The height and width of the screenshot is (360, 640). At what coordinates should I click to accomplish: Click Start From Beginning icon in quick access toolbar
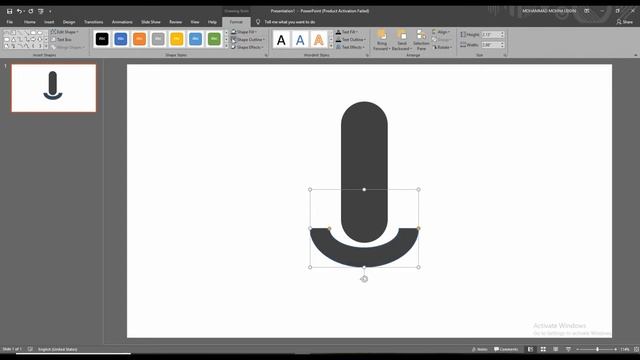click(x=41, y=11)
